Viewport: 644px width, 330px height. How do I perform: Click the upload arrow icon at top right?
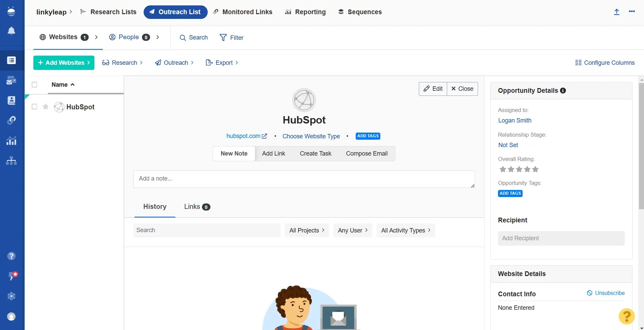click(616, 12)
